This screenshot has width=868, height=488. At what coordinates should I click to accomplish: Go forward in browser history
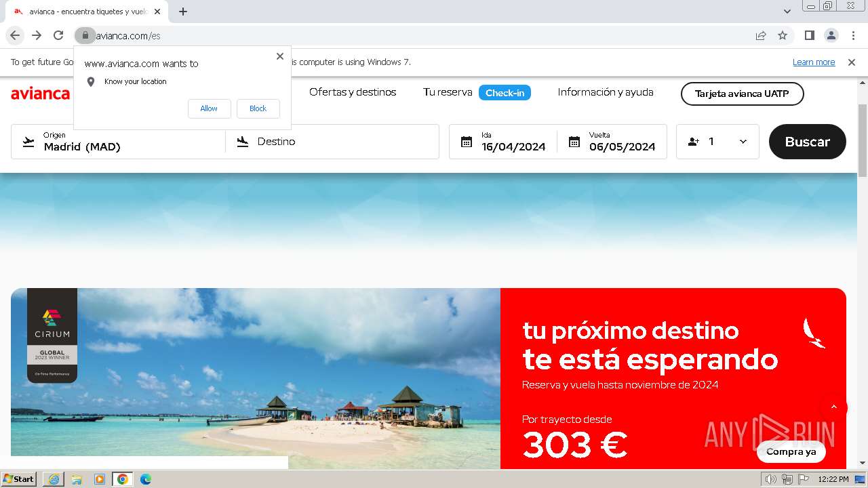click(x=37, y=35)
